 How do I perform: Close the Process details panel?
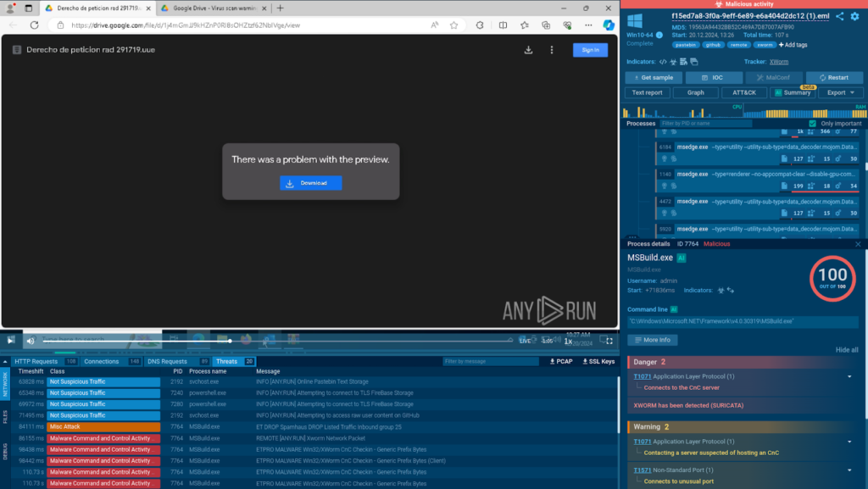click(858, 244)
